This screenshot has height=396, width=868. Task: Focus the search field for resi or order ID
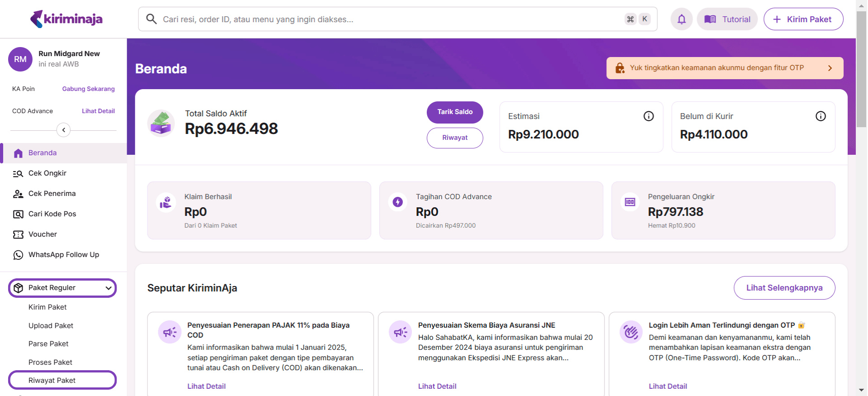(x=389, y=19)
